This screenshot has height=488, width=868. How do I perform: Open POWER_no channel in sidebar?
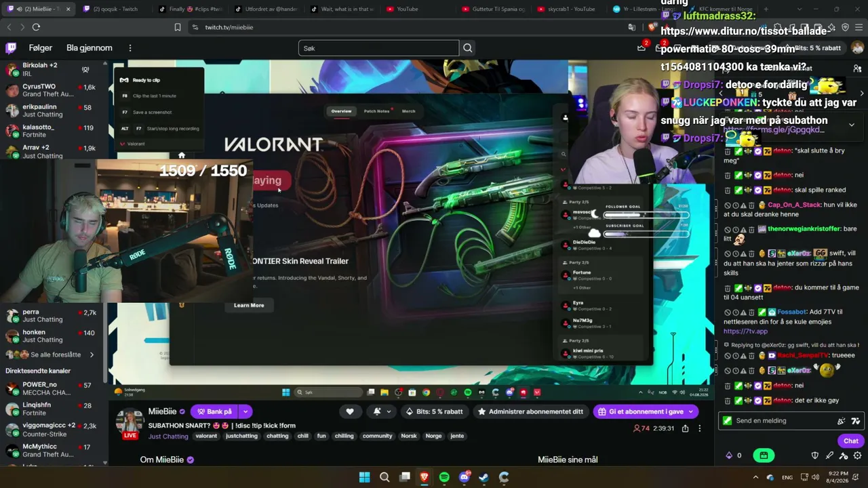click(x=53, y=388)
